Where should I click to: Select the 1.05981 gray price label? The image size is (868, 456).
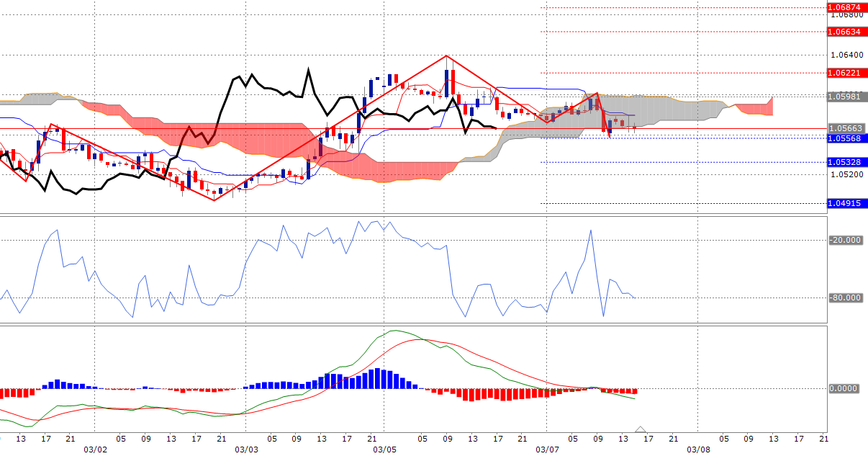tap(845, 97)
